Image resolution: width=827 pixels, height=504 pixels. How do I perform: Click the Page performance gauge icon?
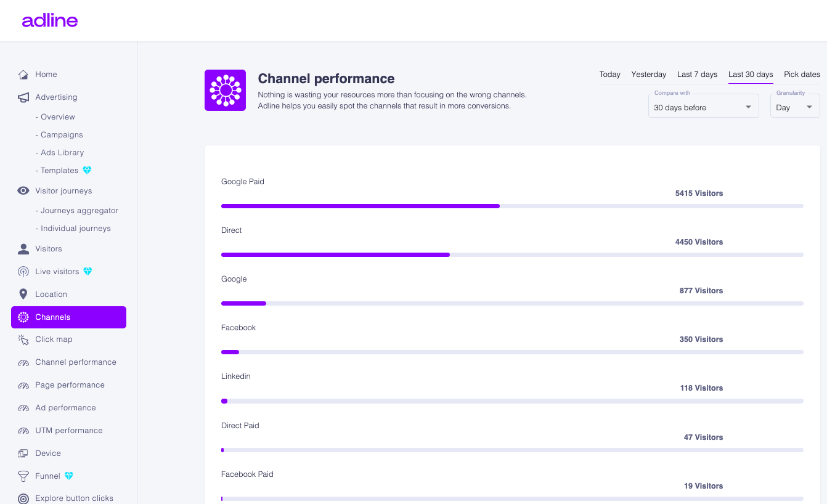(23, 385)
